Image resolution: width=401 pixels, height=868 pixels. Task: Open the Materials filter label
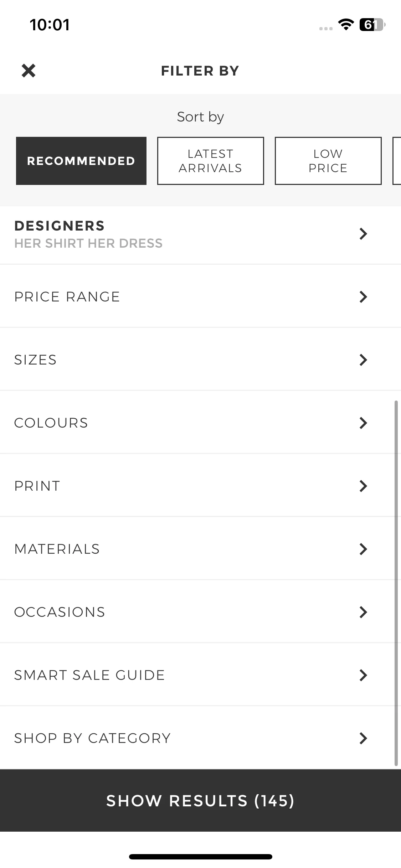coord(57,549)
